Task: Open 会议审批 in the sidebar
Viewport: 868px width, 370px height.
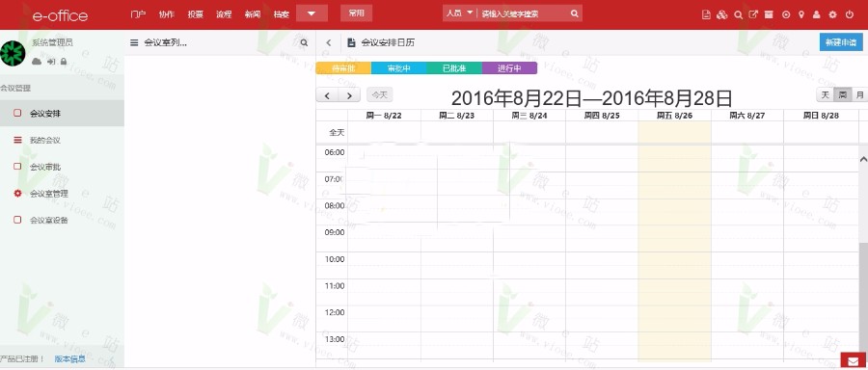Action: coord(62,167)
